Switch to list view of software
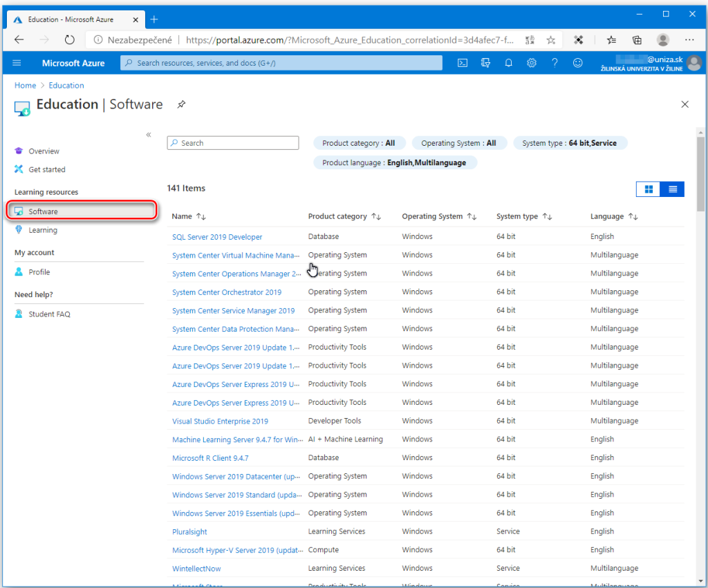 click(x=672, y=189)
